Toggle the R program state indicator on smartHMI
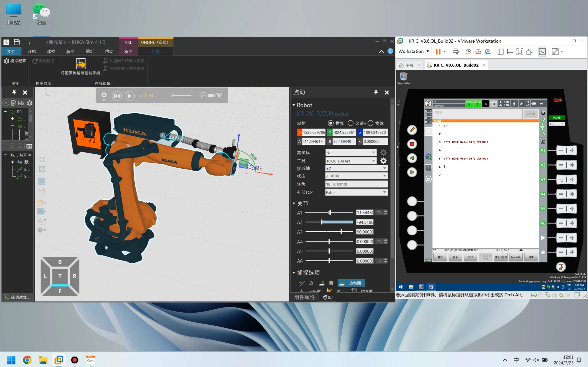This screenshot has width=588, height=367. tap(485, 104)
